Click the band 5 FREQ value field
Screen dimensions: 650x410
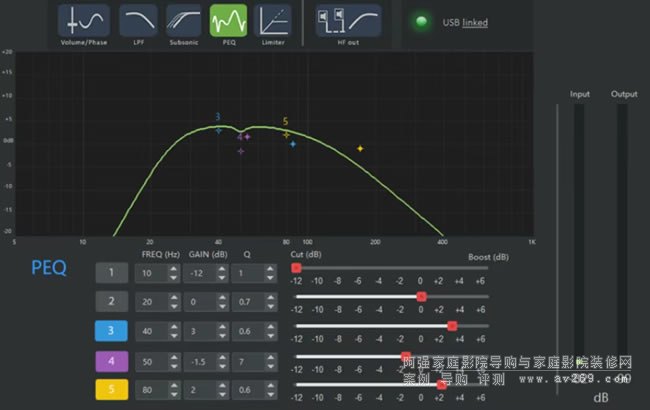point(152,390)
